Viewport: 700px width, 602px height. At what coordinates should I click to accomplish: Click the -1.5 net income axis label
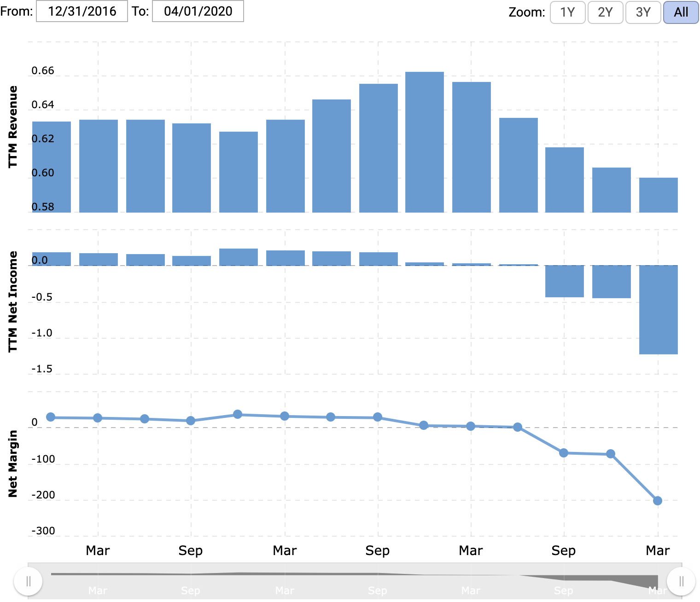click(x=42, y=369)
